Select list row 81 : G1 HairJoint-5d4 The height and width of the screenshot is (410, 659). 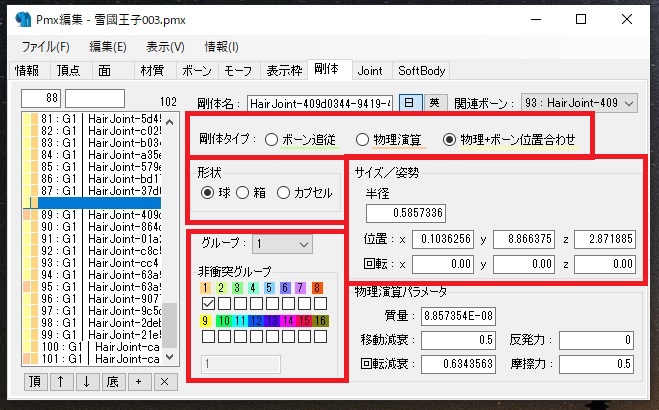pos(92,119)
